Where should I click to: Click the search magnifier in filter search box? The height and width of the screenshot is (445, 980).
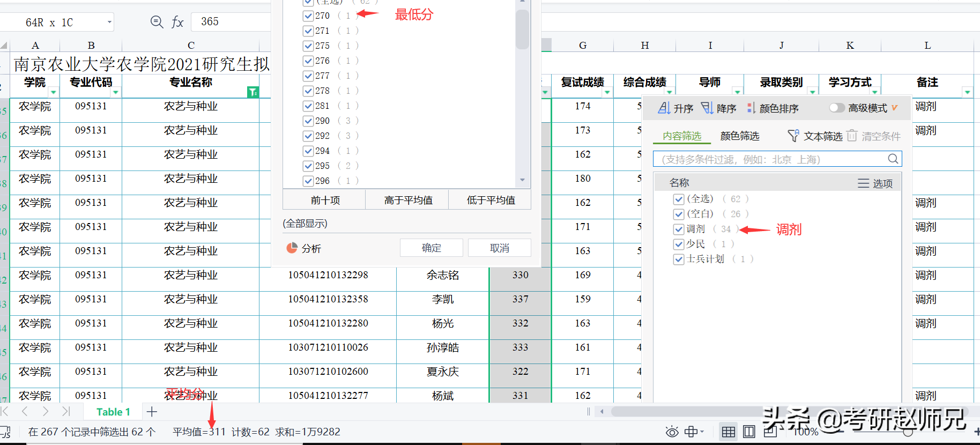(x=893, y=159)
